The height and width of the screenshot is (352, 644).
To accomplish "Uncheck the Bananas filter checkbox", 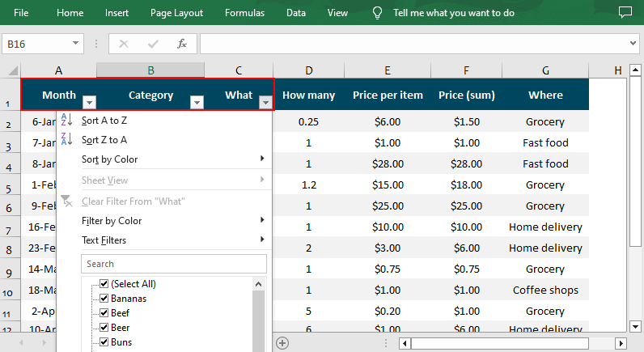I will 104,299.
